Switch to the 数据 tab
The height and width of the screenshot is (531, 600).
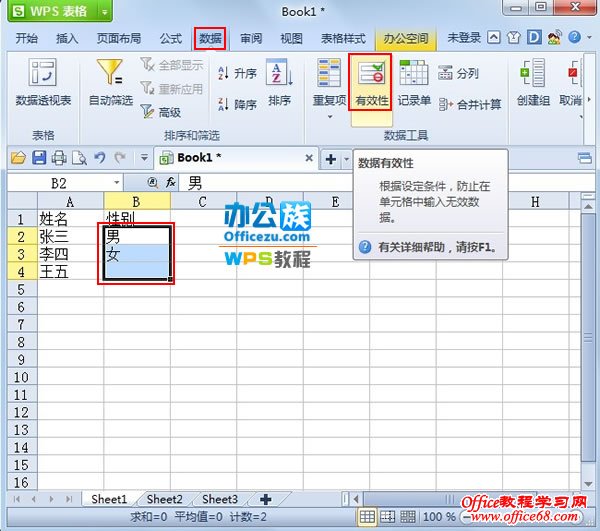(210, 38)
